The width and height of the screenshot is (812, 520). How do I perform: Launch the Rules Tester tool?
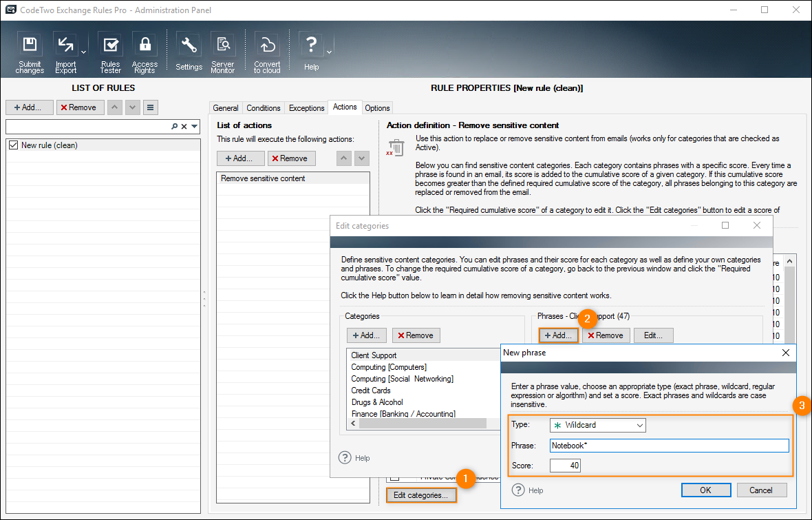pyautogui.click(x=110, y=52)
